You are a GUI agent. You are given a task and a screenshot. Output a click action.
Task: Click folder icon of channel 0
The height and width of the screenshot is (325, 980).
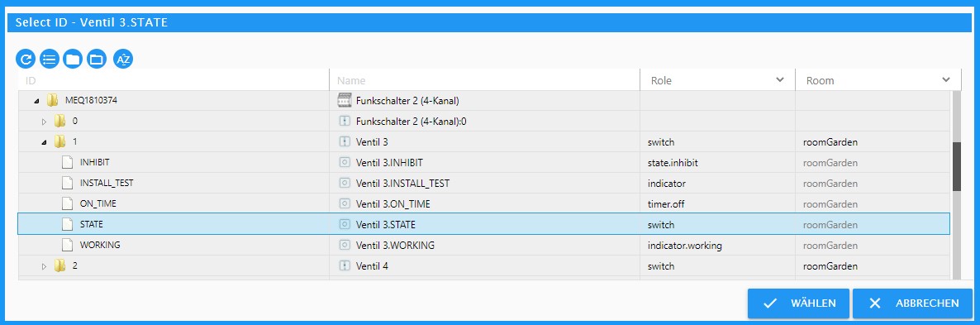[x=60, y=121]
